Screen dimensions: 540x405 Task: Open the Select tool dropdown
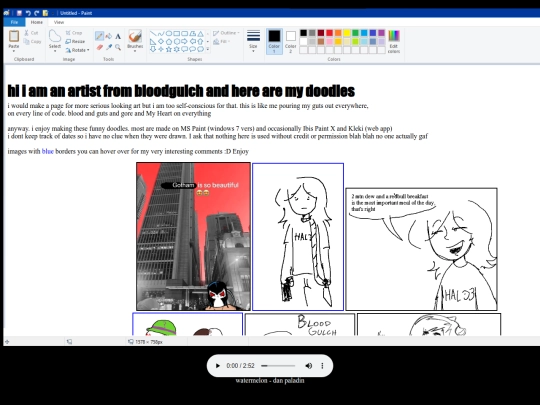(x=55, y=51)
